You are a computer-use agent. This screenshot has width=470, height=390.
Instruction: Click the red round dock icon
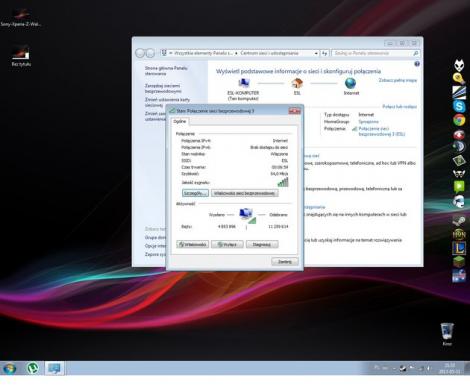click(459, 134)
